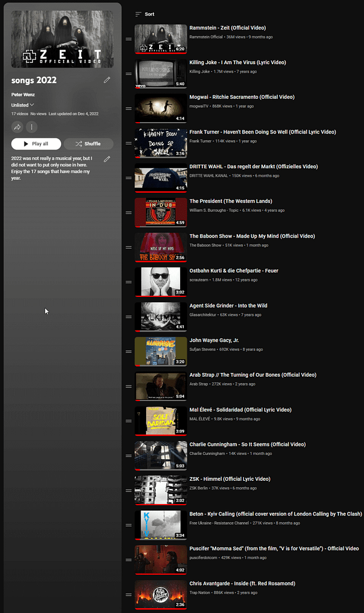Open the Unlisted privacy dropdown

tap(23, 105)
